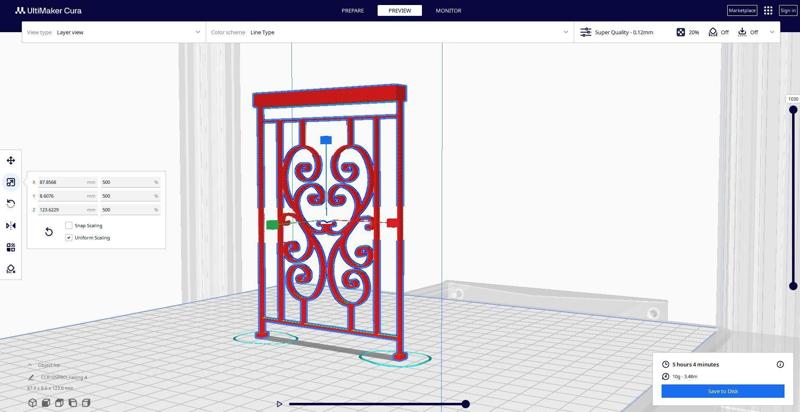Screen dimensions: 800x412
Task: Click the '5 hours 4 minutes' estimate
Action: tap(695, 365)
